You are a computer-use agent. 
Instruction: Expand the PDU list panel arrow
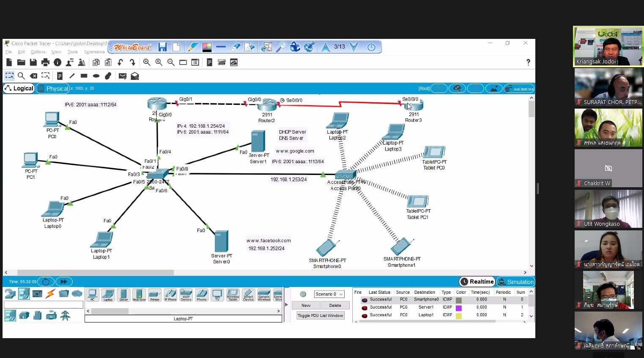click(286, 304)
